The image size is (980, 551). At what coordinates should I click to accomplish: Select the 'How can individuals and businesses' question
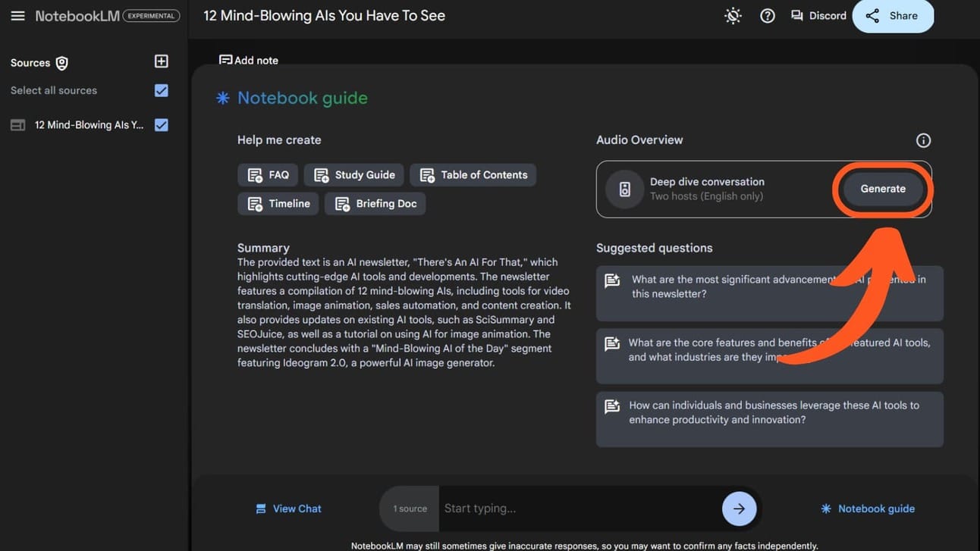pos(770,419)
